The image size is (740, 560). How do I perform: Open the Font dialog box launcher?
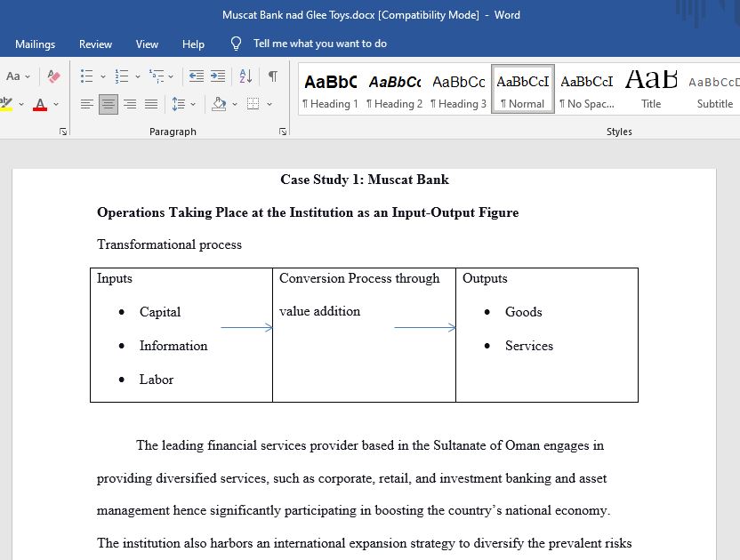pos(63,132)
